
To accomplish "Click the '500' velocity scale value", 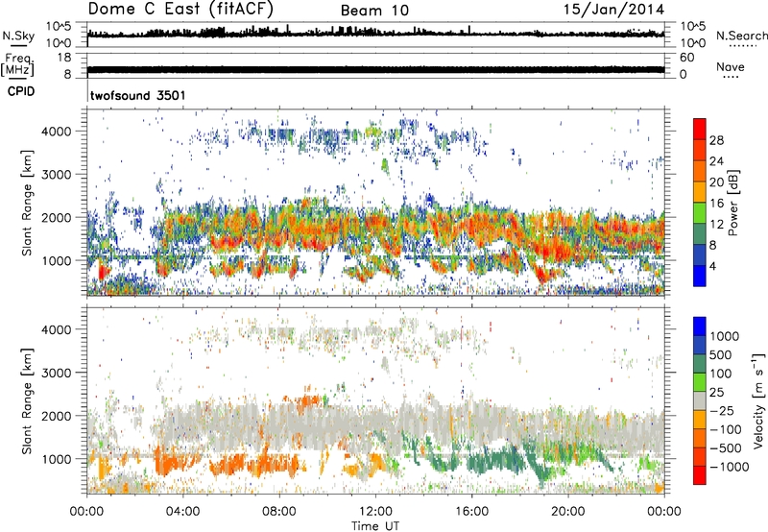I will pyautogui.click(x=721, y=355).
